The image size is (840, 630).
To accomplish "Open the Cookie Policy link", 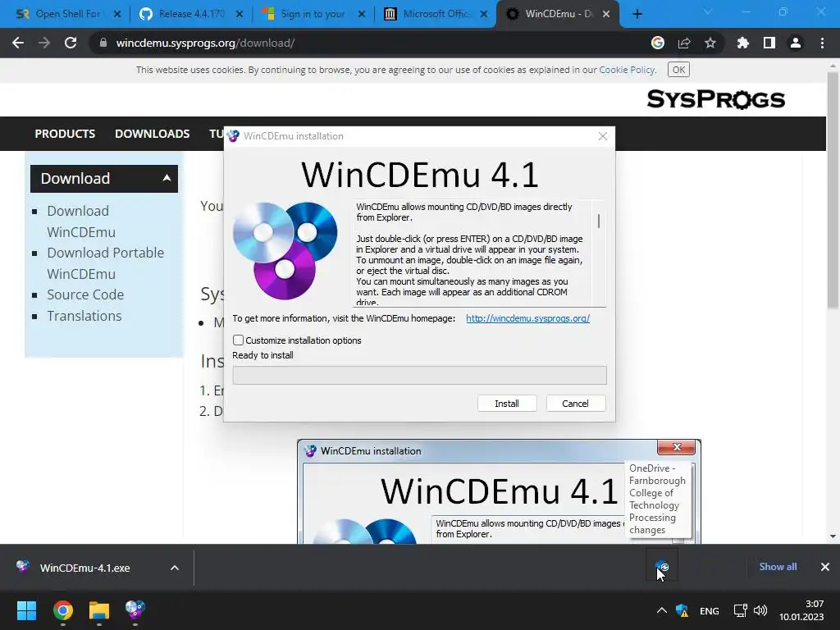I will 627,70.
